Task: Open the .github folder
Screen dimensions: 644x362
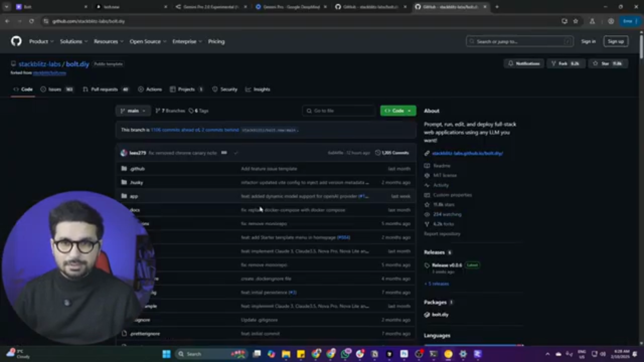Action: pos(137,169)
